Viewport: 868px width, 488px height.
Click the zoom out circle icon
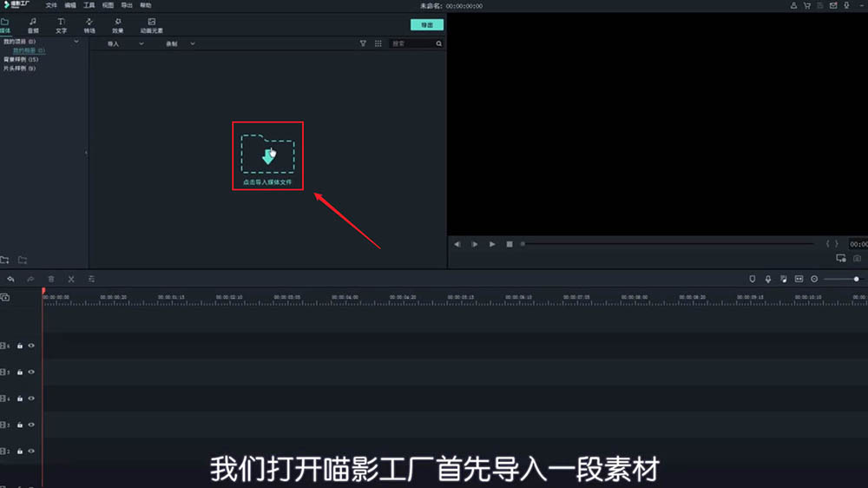tap(814, 280)
